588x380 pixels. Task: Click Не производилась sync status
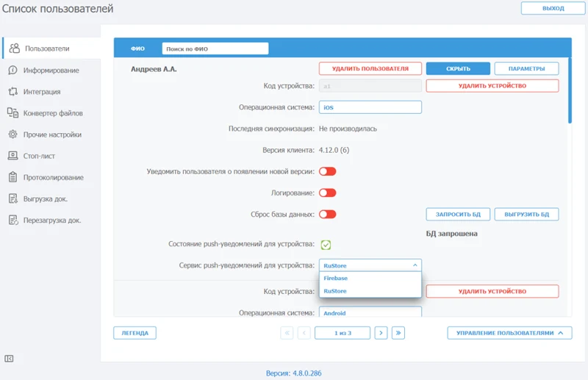(x=348, y=129)
